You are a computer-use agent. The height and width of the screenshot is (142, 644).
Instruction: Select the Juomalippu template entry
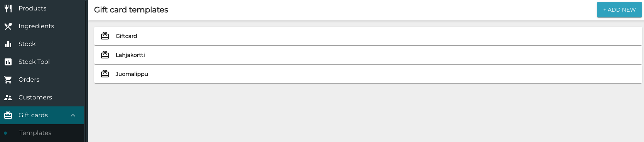[x=368, y=74]
